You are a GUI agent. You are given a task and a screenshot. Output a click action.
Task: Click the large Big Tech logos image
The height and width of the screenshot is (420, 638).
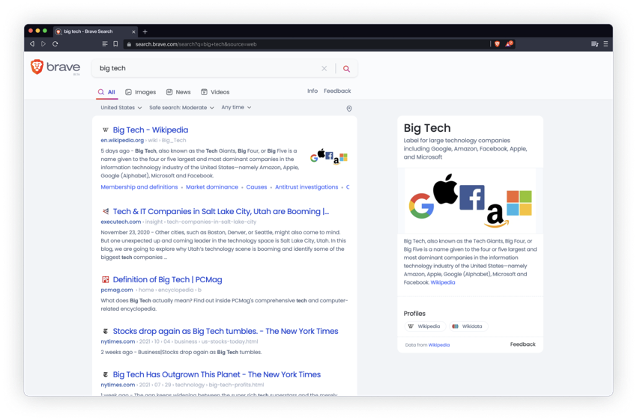(470, 201)
